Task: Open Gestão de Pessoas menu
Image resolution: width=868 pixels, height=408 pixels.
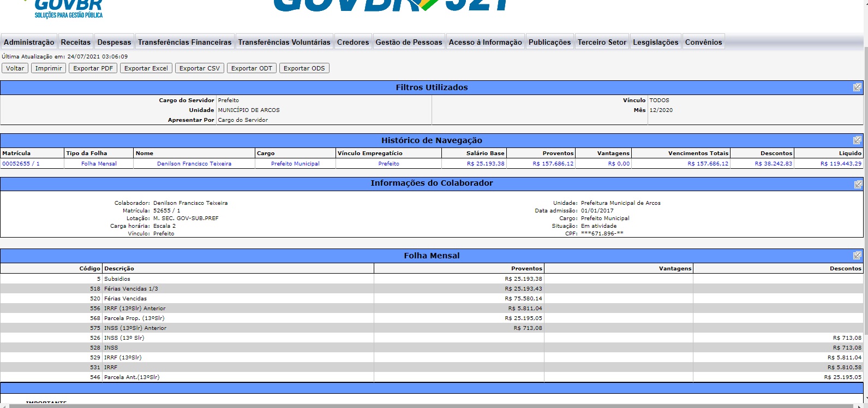Action: [x=409, y=42]
